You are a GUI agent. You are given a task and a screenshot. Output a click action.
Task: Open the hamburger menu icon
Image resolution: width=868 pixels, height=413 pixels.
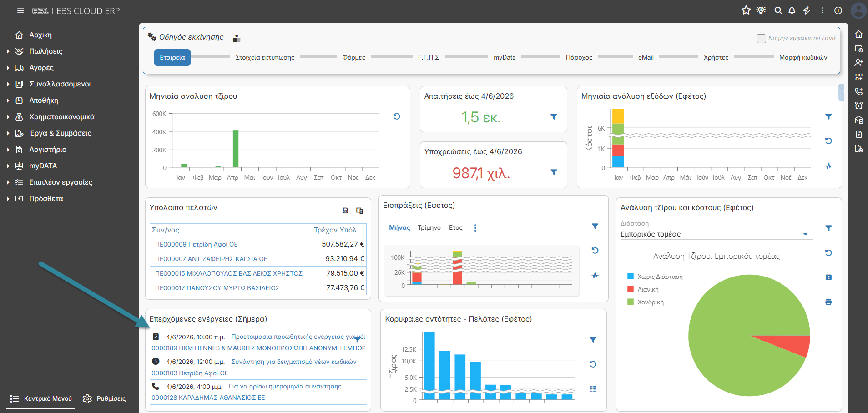(x=20, y=10)
